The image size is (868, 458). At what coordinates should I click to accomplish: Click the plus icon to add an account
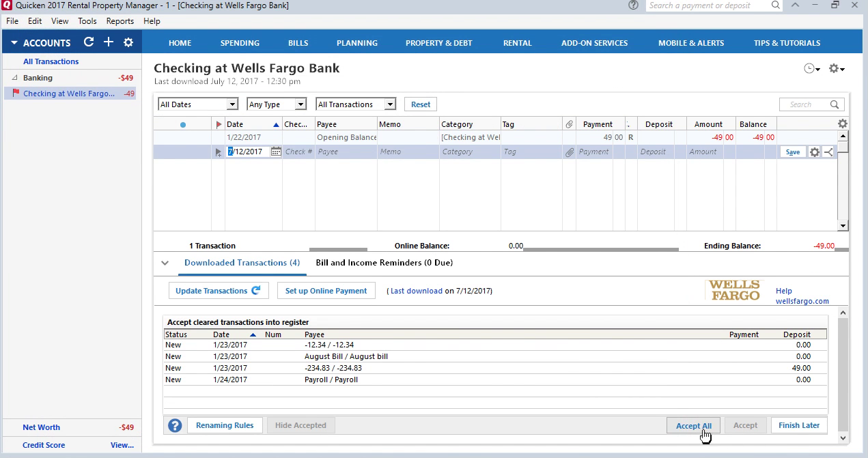click(108, 42)
